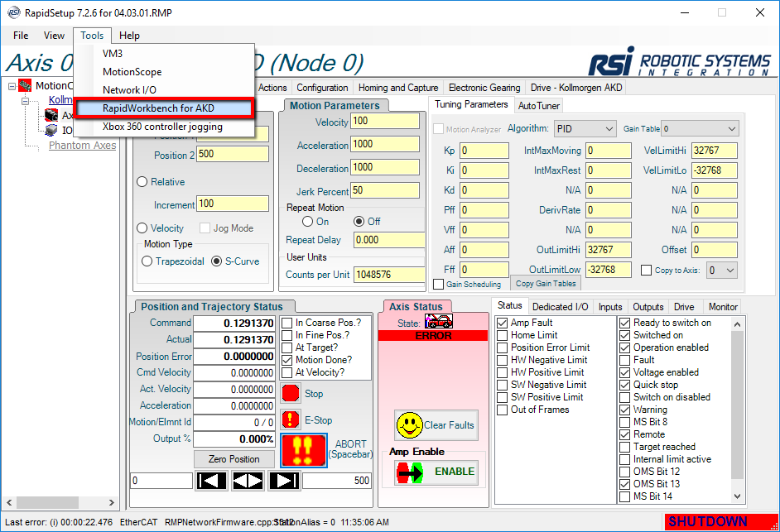
Task: Open the Dedicated I/O tab
Action: click(560, 307)
